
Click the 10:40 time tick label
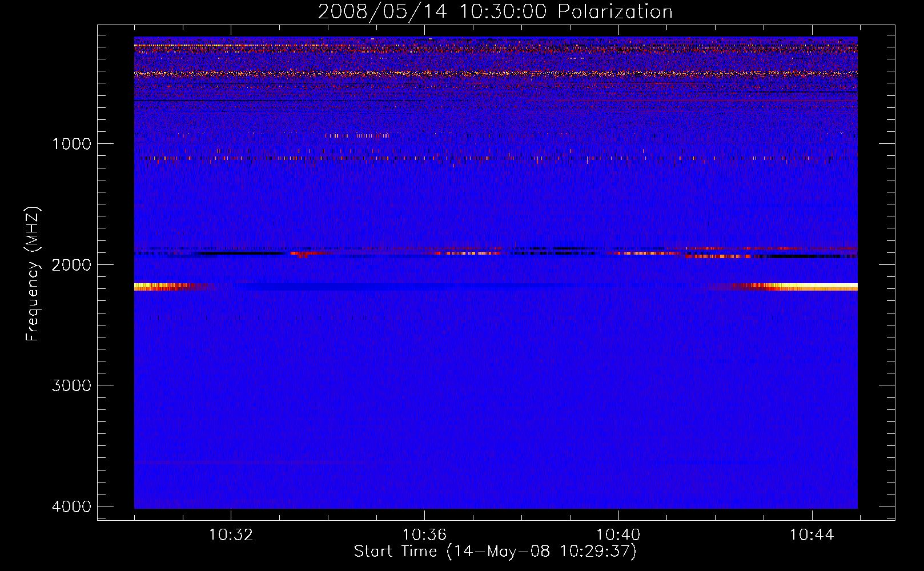coord(618,535)
